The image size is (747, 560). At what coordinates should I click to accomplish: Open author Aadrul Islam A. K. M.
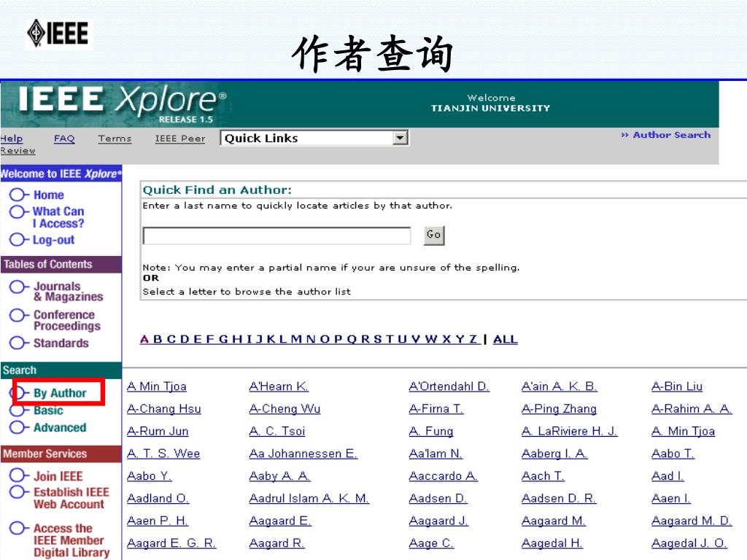coord(309,499)
